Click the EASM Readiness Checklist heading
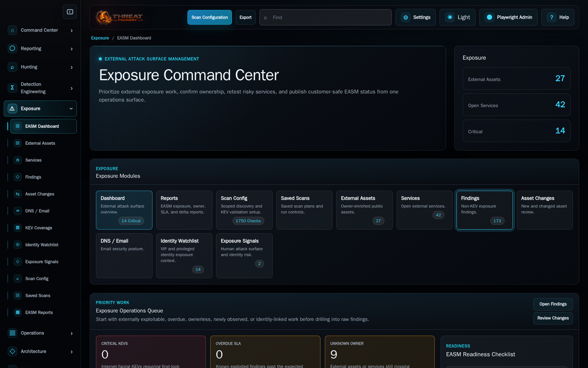This screenshot has height=368, width=588. point(481,354)
